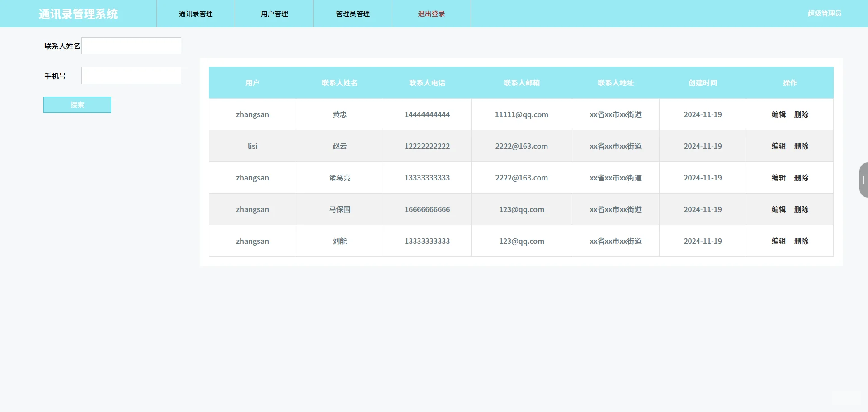Delete zhangsan's record for 黄忠
Image resolution: width=868 pixels, height=412 pixels.
tap(802, 114)
